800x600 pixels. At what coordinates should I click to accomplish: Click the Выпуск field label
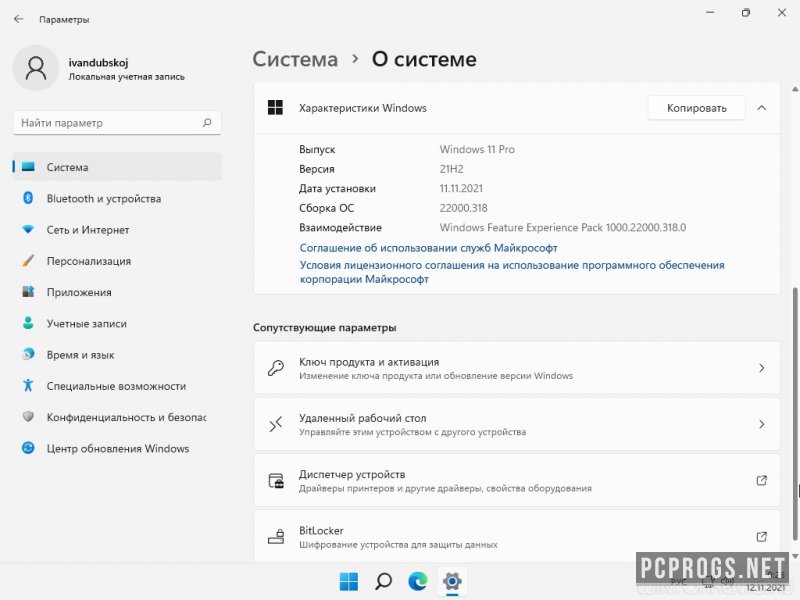point(317,149)
